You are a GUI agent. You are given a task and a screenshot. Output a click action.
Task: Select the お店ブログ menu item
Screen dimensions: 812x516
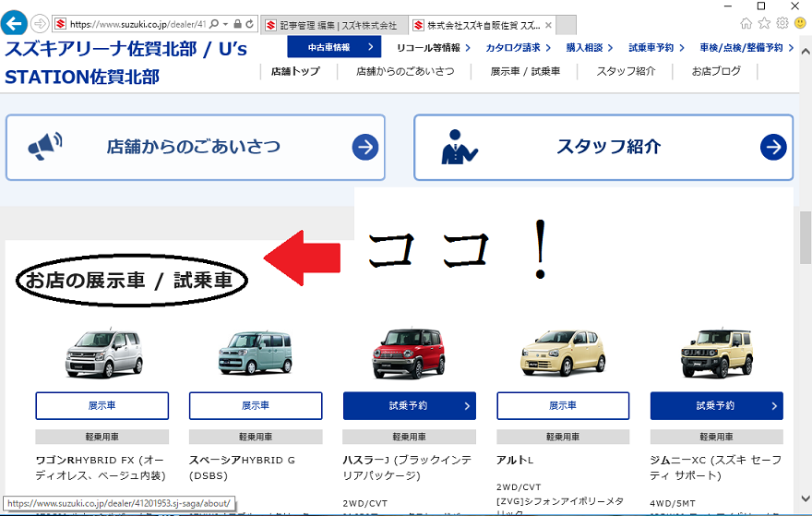716,71
